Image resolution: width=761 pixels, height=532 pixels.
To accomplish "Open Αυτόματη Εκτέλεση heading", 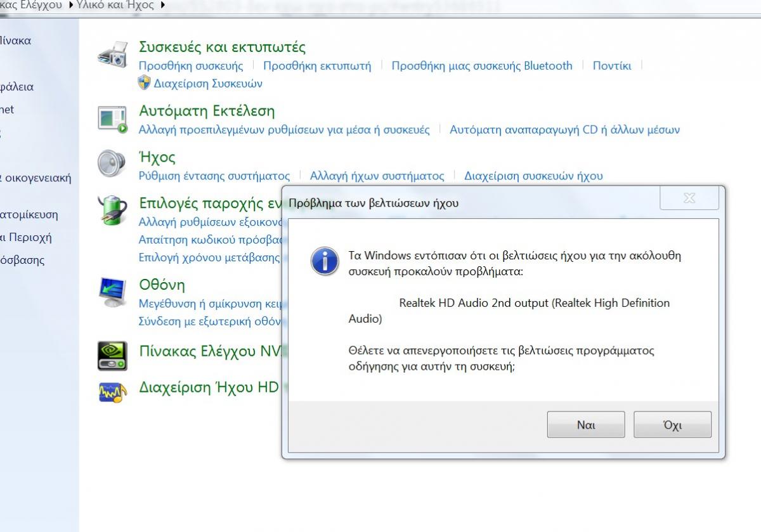I will pos(207,111).
